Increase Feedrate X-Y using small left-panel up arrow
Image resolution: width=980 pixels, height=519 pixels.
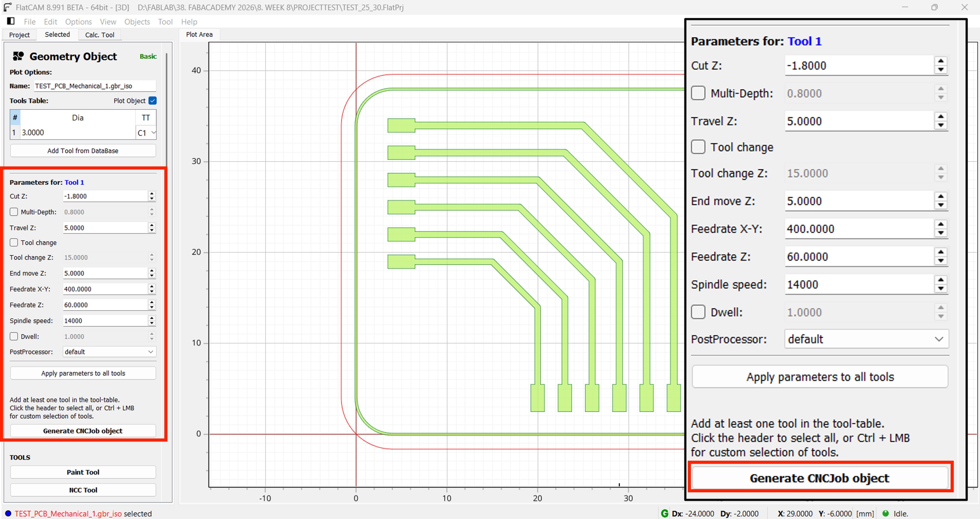(x=152, y=287)
